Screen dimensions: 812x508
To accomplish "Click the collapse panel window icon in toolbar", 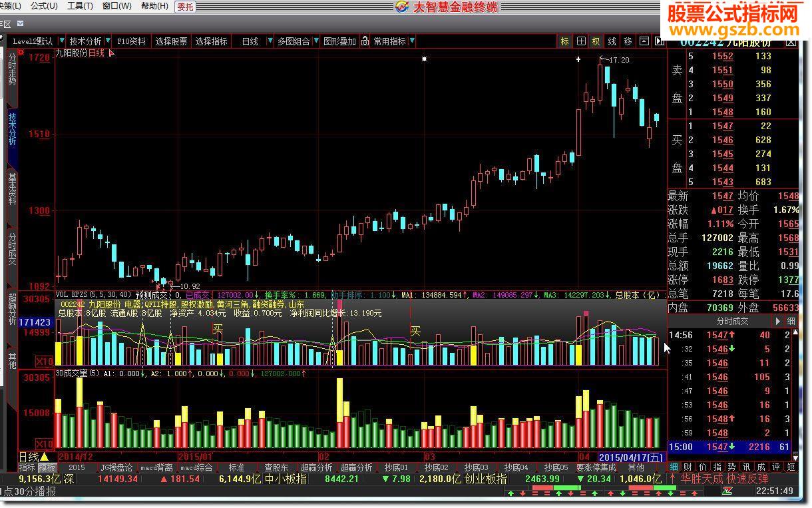I will point(644,41).
